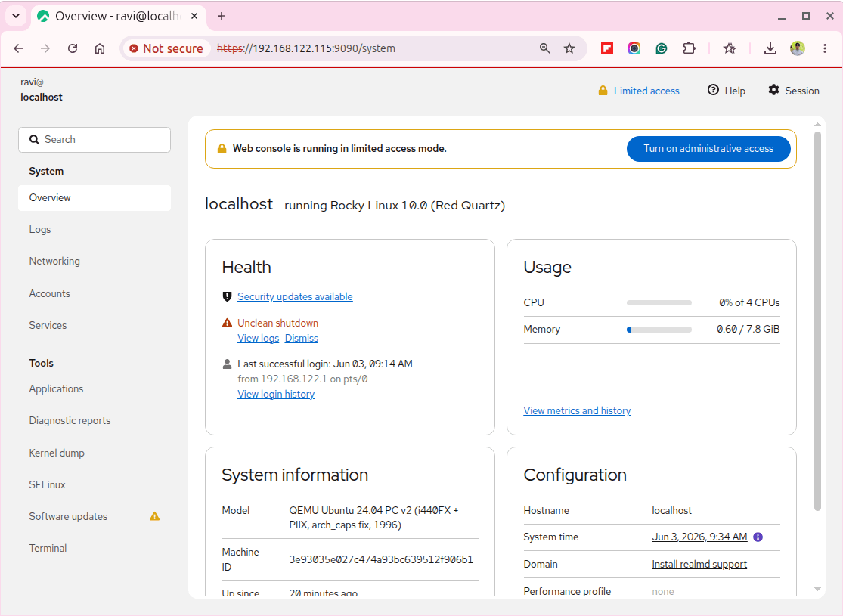Click the Memory usage progress bar
The width and height of the screenshot is (843, 616).
tap(659, 330)
